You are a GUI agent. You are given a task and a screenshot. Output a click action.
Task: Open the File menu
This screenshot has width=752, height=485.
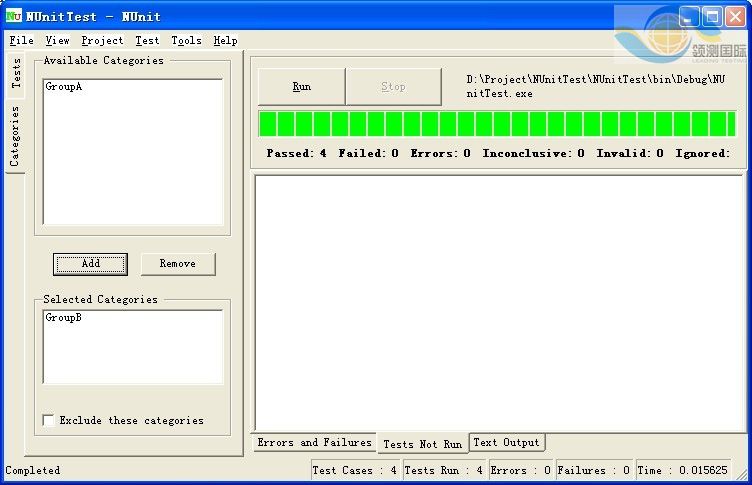(22, 40)
